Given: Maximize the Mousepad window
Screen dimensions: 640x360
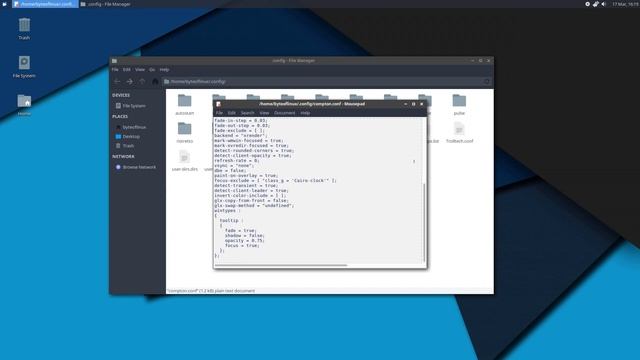Looking at the screenshot, I should click(x=413, y=104).
